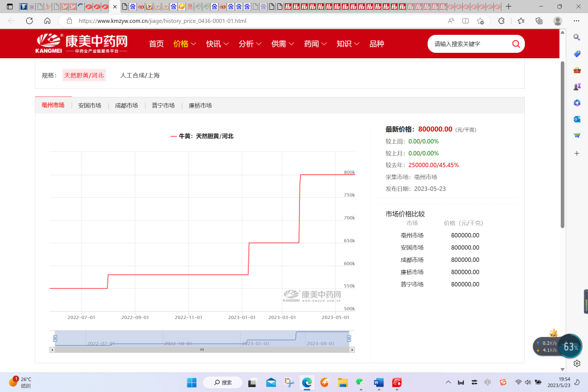Open the 品种 page link
Viewport: 588px width, 392px height.
coord(376,44)
